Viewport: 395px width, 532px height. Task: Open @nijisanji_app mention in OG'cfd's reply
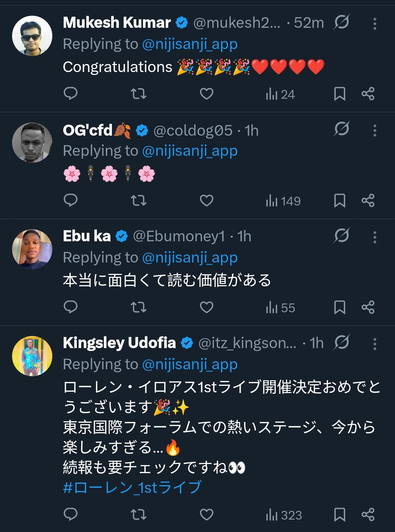(189, 151)
